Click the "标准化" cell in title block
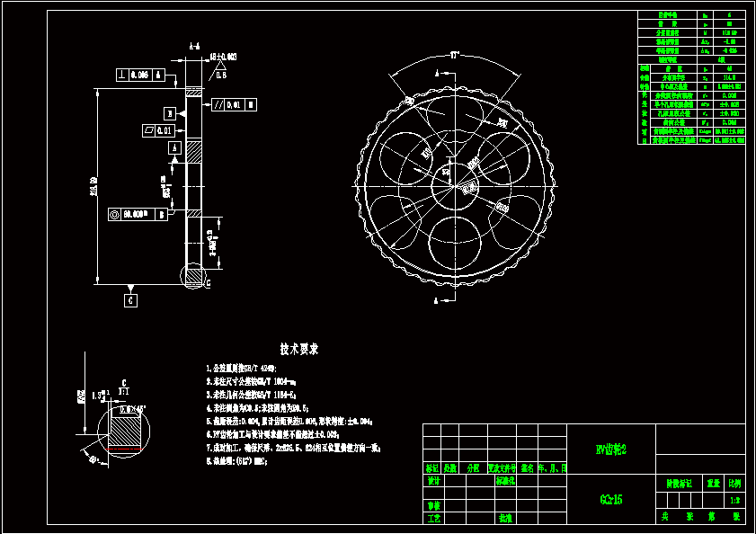The width and height of the screenshot is (756, 534). [x=505, y=480]
